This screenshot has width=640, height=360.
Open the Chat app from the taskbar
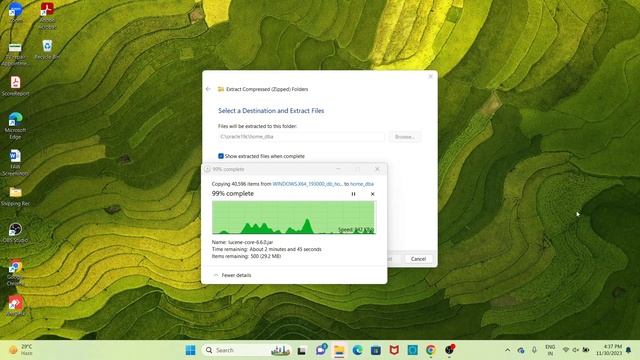click(321, 350)
